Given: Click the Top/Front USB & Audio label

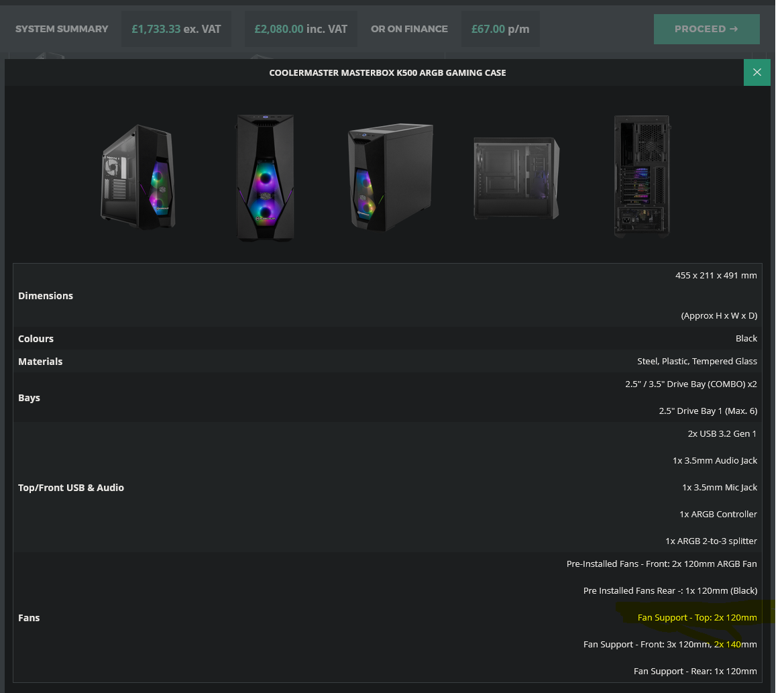Looking at the screenshot, I should [x=71, y=488].
